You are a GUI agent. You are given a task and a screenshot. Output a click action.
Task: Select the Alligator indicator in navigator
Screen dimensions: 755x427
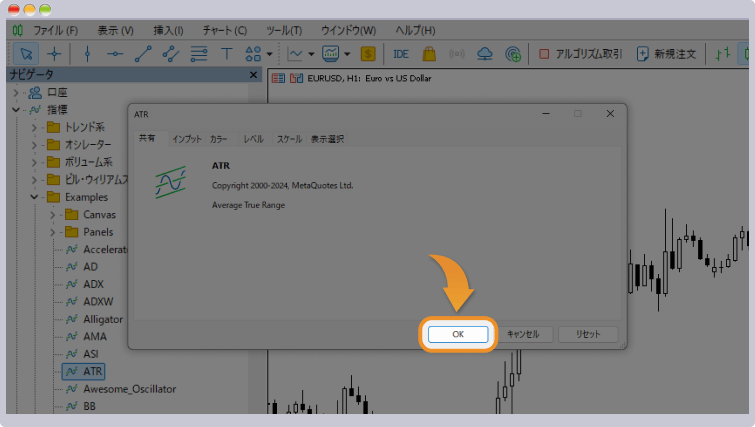pyautogui.click(x=103, y=319)
